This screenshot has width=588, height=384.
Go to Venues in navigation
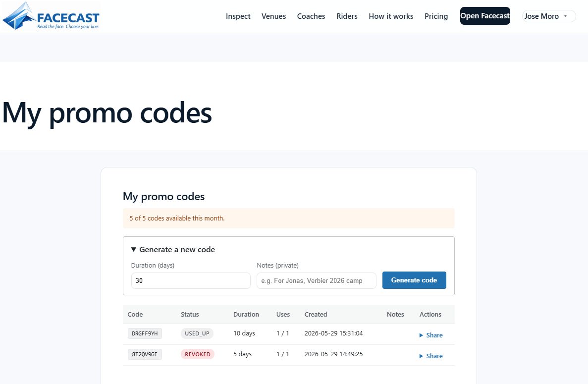(x=273, y=16)
